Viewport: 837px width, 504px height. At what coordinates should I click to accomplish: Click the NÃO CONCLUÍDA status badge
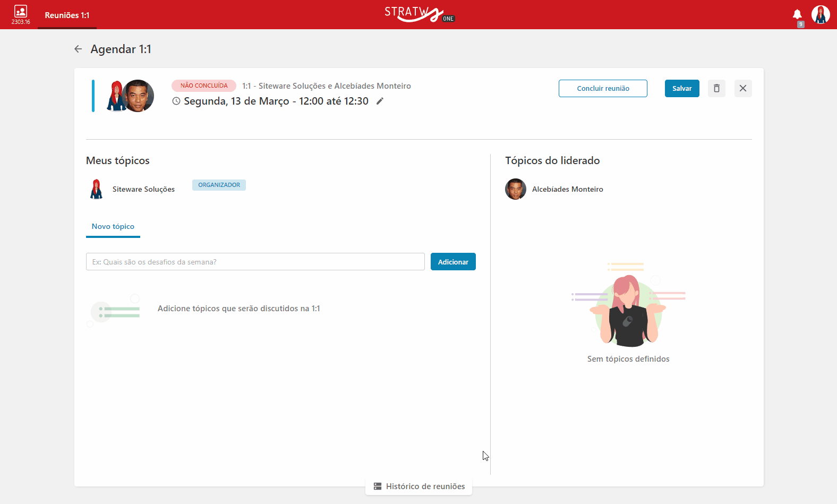[204, 86]
